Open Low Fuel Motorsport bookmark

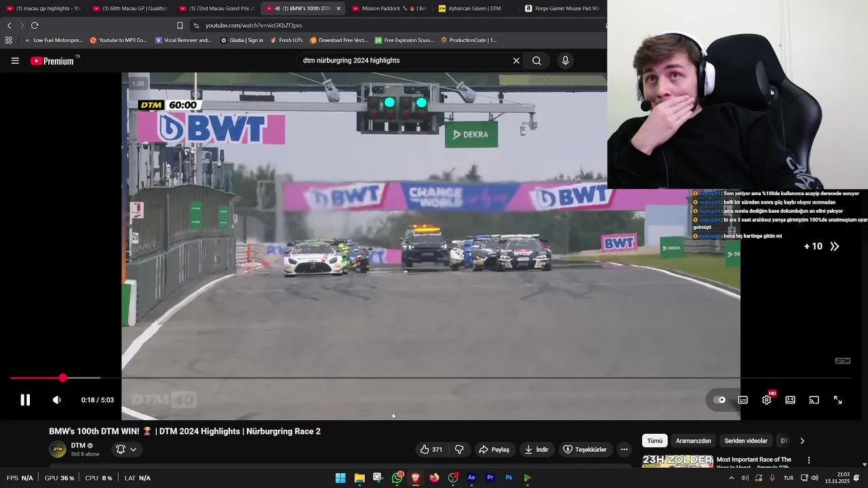(53, 40)
